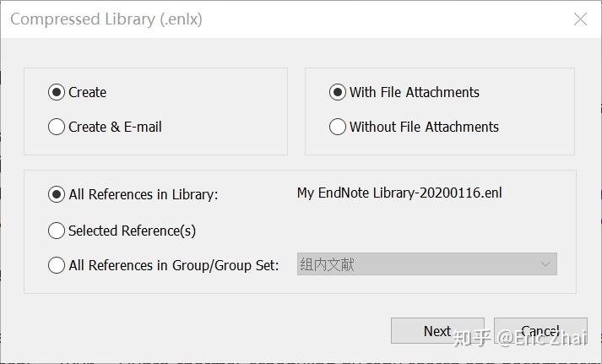Select the "Create" radio button
The height and width of the screenshot is (364, 602).
57,92
